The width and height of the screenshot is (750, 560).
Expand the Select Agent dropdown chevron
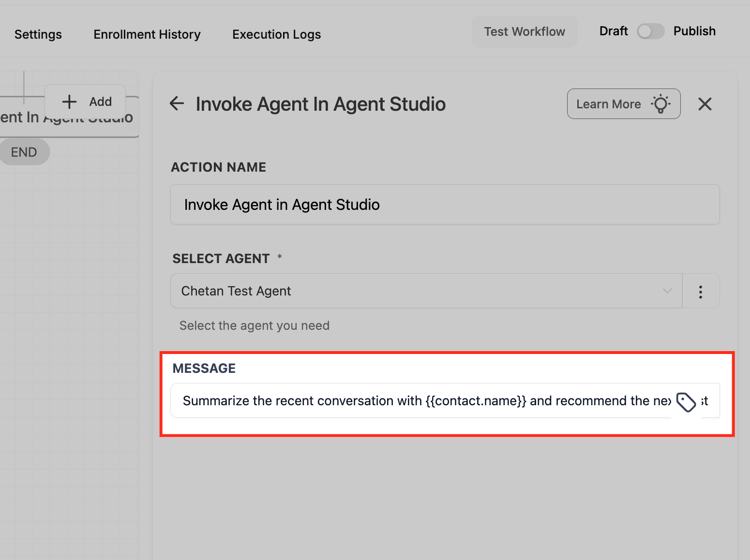coord(667,291)
